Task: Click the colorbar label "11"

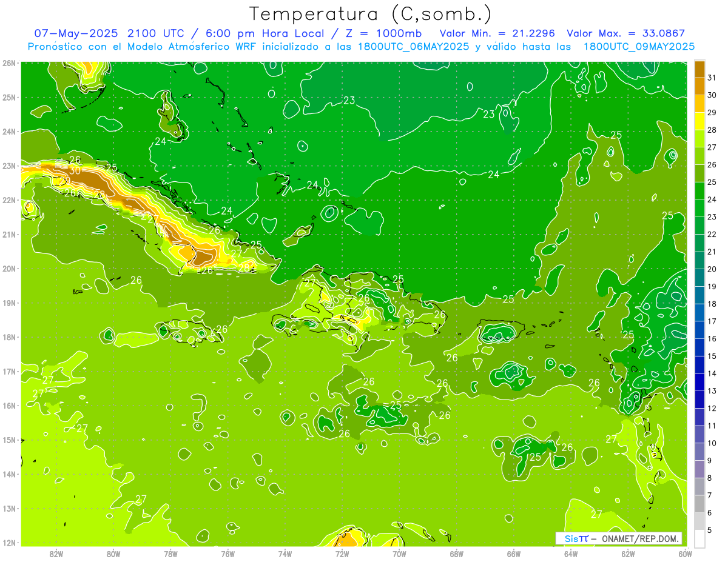Action: (x=712, y=426)
